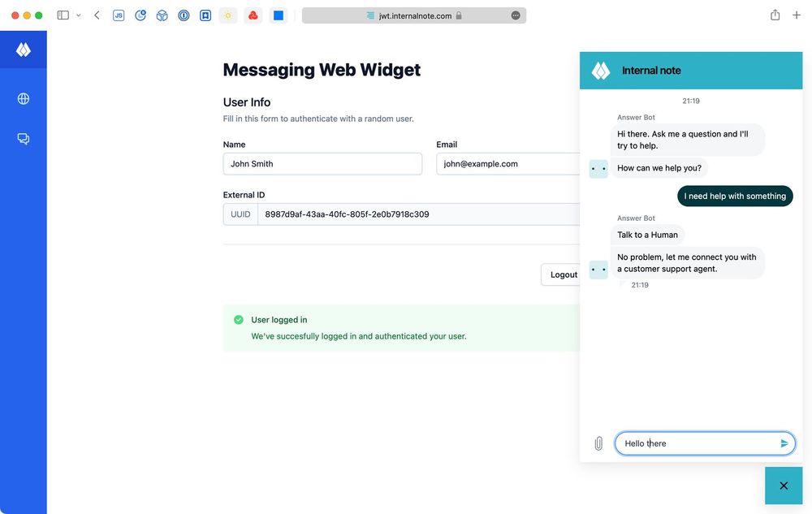
Task: Open the globe icon in the sidebar
Action: 23,97
